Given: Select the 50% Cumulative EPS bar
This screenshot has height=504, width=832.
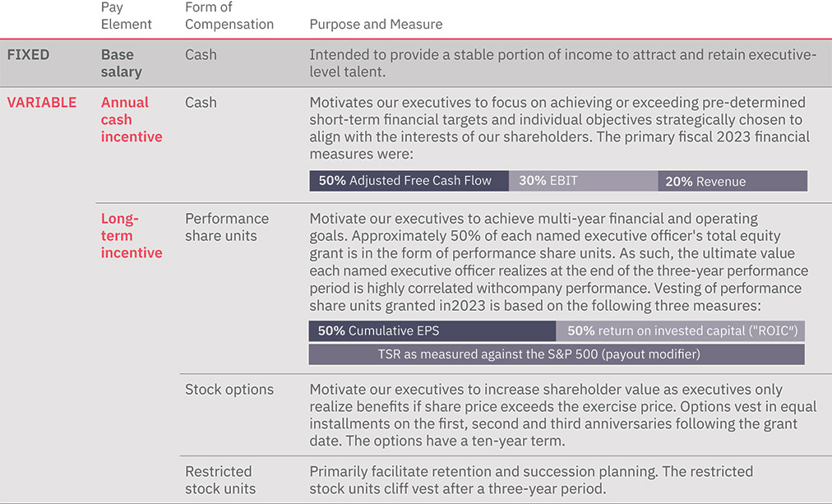Looking at the screenshot, I should coord(432,331).
